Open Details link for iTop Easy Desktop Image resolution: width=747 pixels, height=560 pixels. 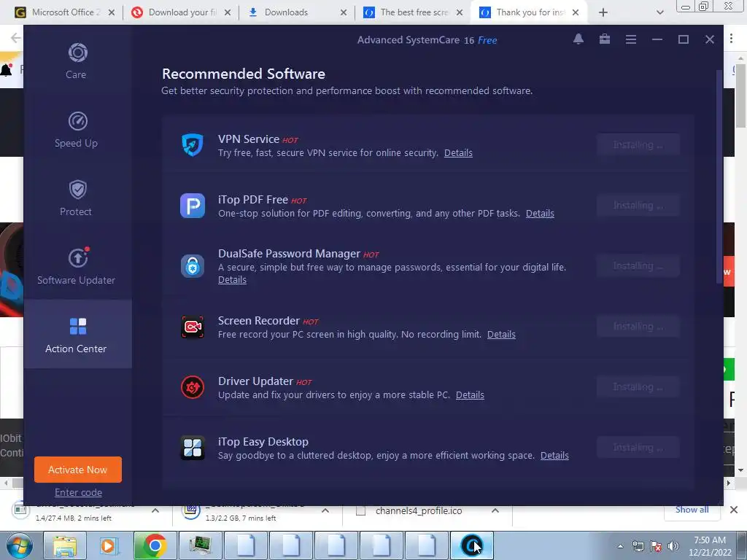554,455
